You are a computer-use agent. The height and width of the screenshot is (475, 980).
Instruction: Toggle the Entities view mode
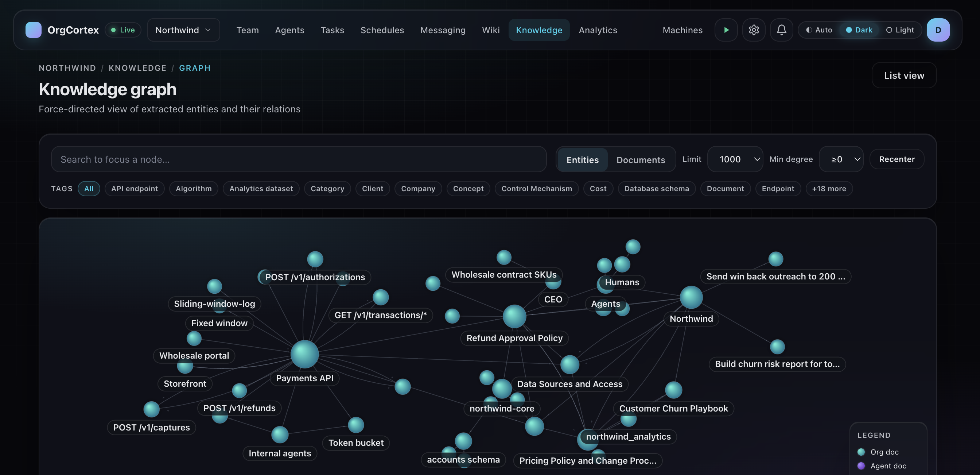pyautogui.click(x=583, y=159)
